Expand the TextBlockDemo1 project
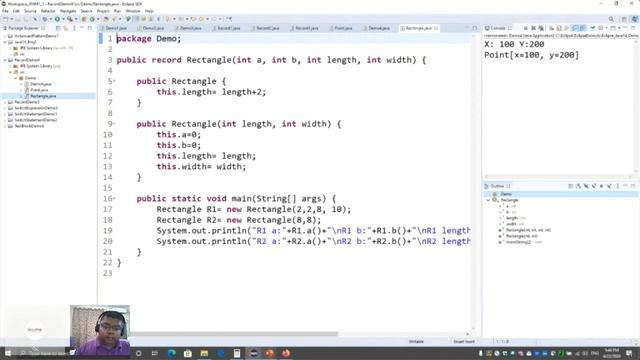 pyautogui.click(x=5, y=126)
